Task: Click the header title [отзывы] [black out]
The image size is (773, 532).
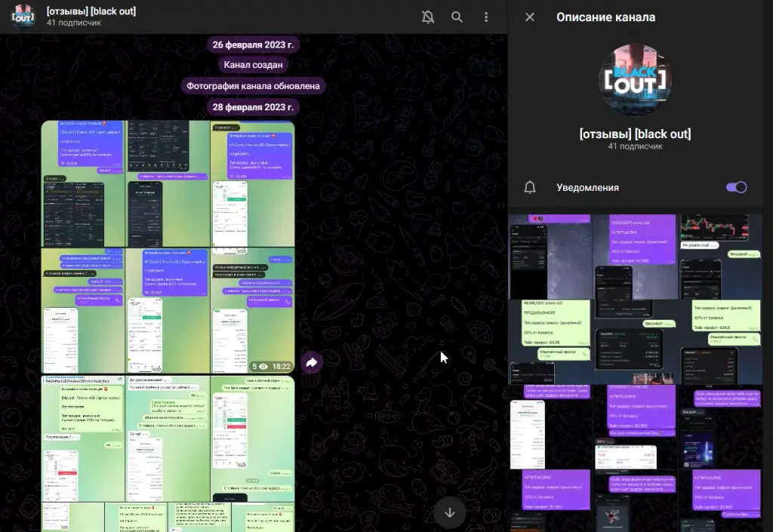Action: (91, 11)
